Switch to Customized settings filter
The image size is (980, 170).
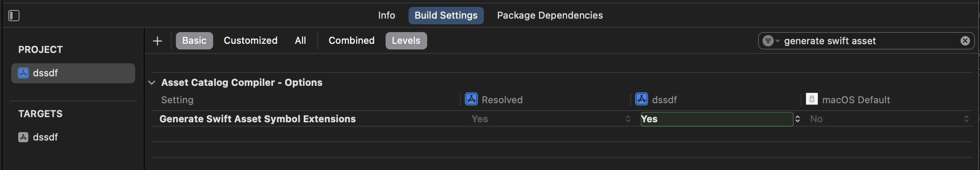(x=250, y=41)
